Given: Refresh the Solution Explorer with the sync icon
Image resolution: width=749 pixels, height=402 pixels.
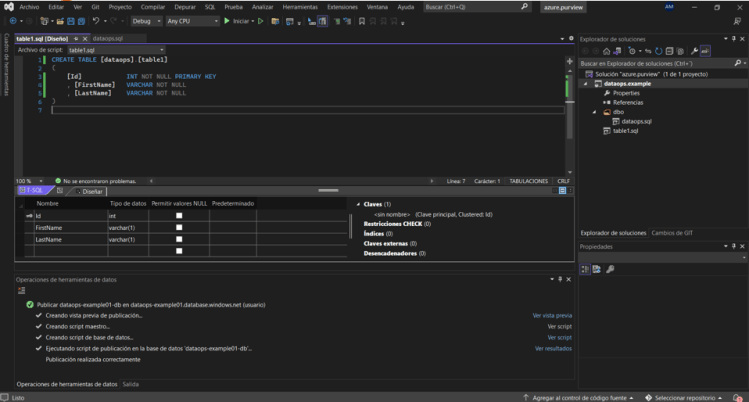Looking at the screenshot, I should (x=660, y=51).
